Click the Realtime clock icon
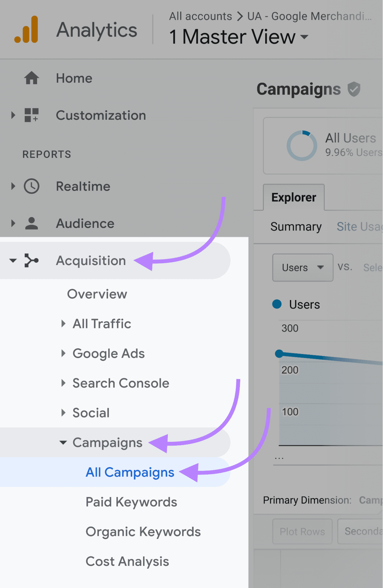 (31, 186)
